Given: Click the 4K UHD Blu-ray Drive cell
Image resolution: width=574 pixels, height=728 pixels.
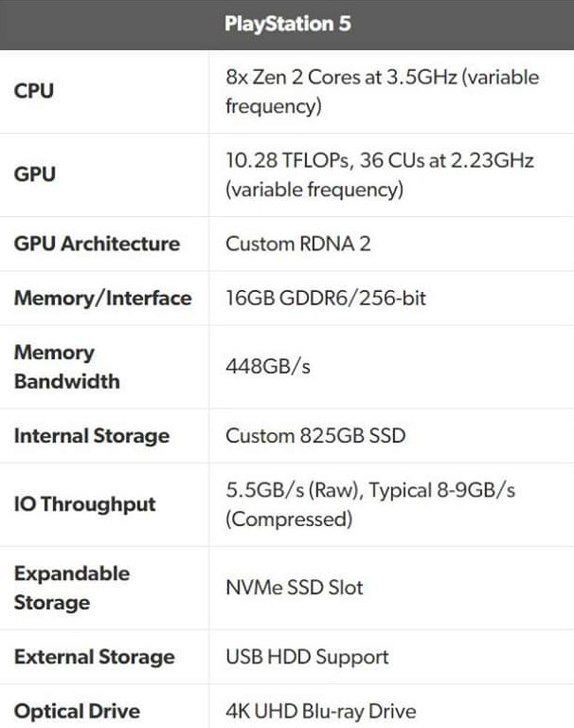Looking at the screenshot, I should (x=320, y=711).
